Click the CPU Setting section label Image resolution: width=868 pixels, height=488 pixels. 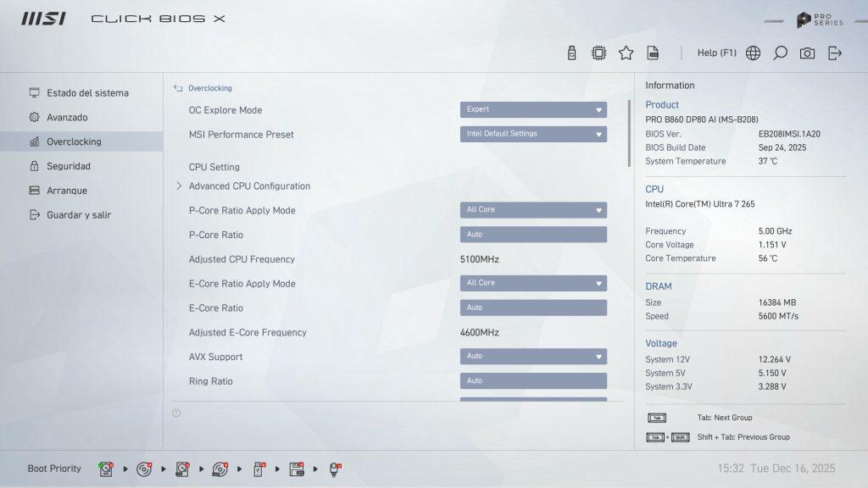coord(214,167)
